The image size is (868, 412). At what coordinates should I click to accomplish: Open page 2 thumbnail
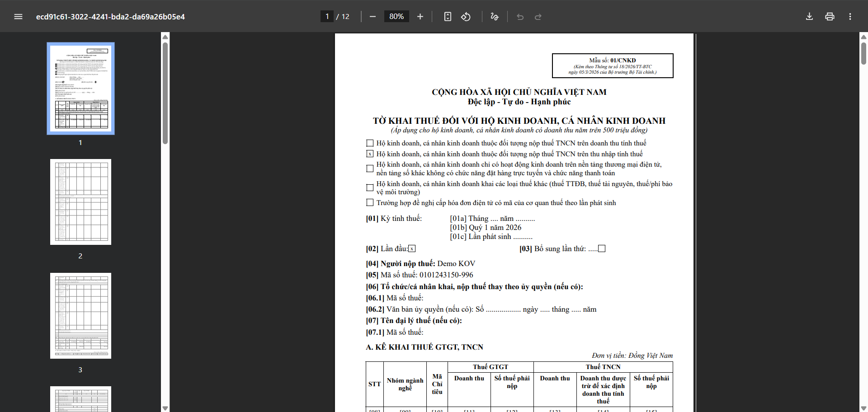coord(80,202)
